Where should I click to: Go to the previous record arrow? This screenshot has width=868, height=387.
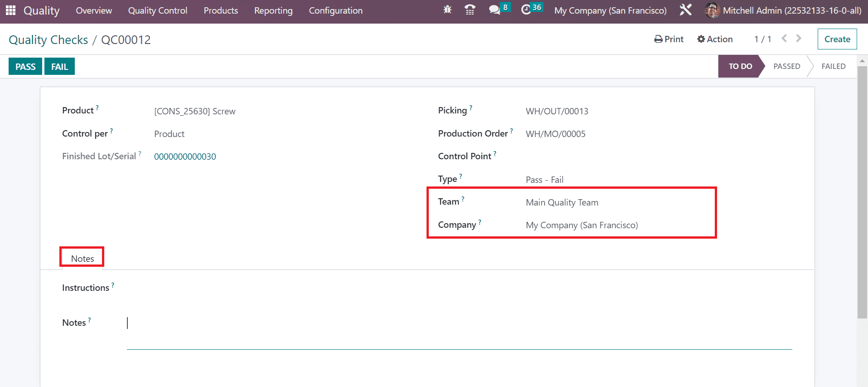click(784, 39)
